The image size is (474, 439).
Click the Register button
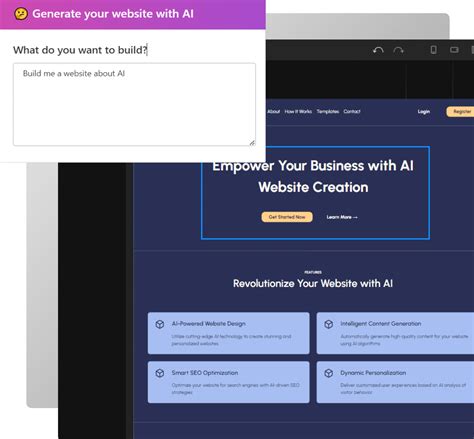[460, 112]
